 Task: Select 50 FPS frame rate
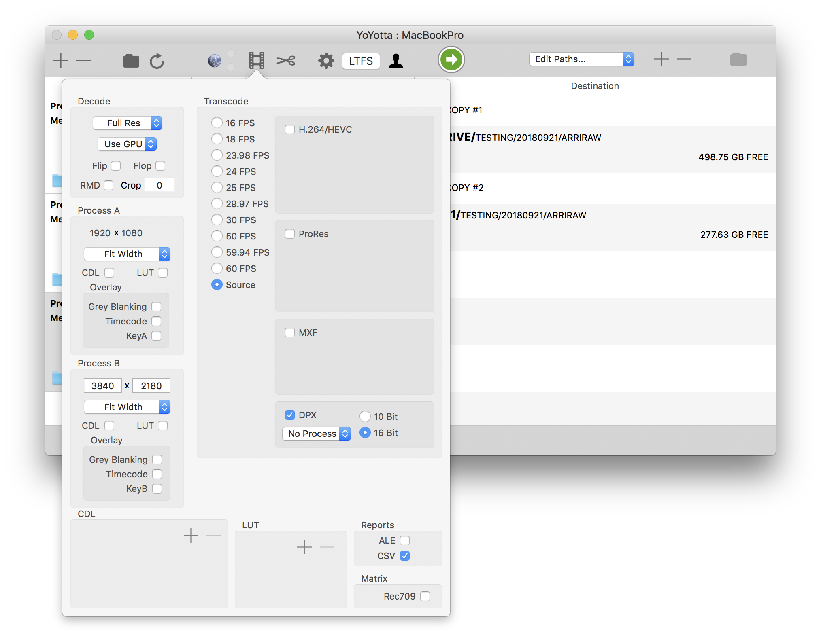click(x=217, y=236)
